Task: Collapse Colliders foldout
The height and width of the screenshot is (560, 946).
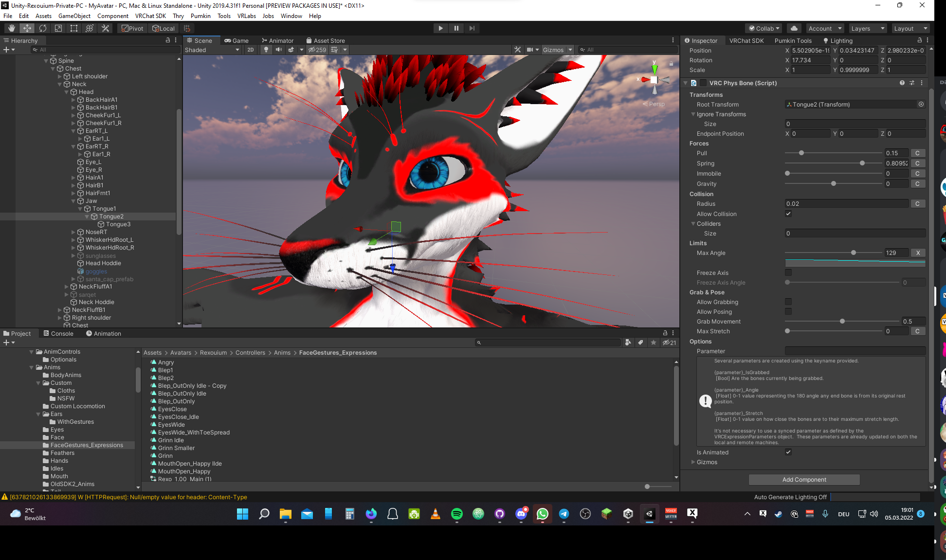Action: (x=693, y=224)
